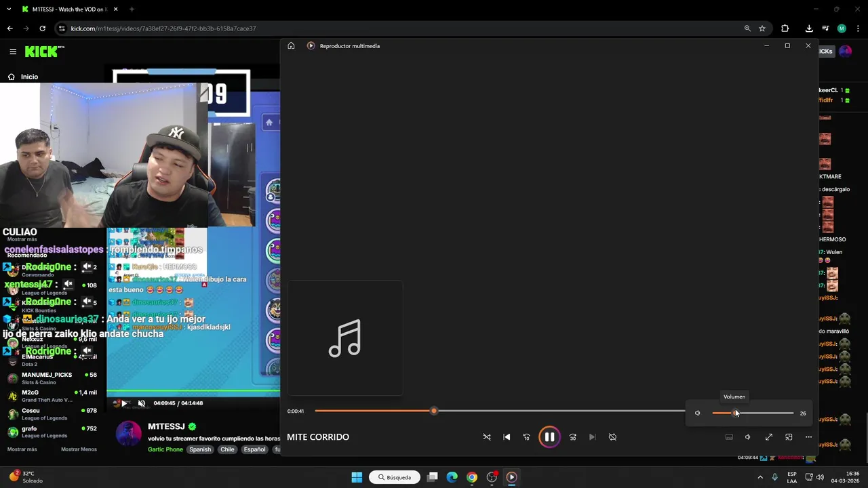Go to media player home

(291, 45)
